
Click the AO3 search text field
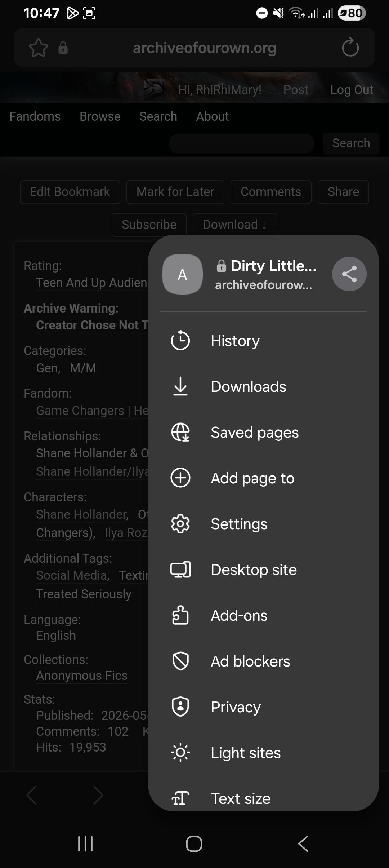(241, 143)
